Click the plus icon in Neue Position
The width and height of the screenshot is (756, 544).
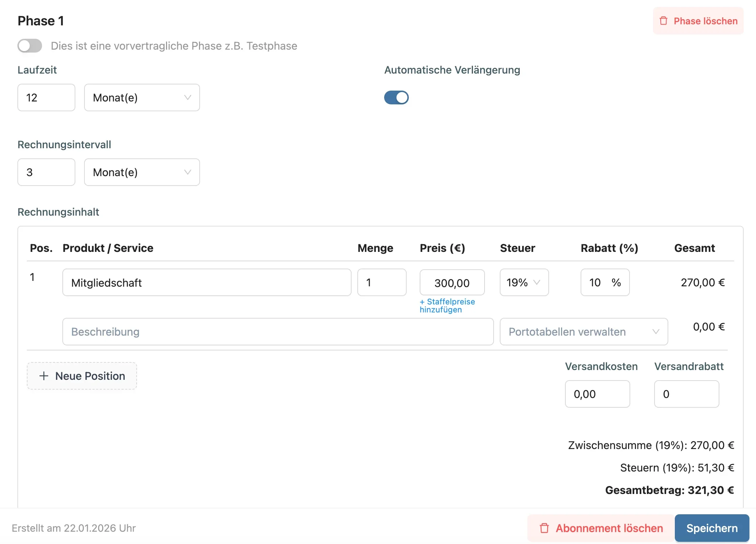tap(44, 376)
